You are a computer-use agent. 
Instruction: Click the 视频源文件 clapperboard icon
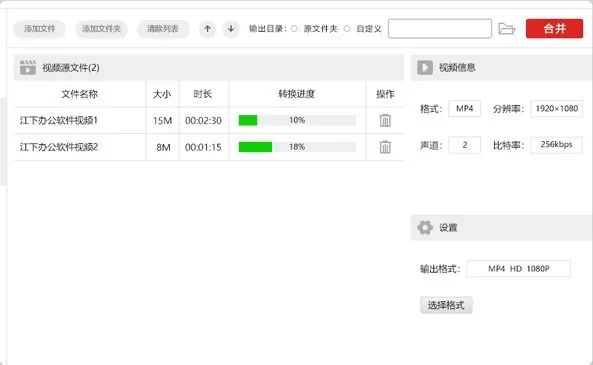28,67
